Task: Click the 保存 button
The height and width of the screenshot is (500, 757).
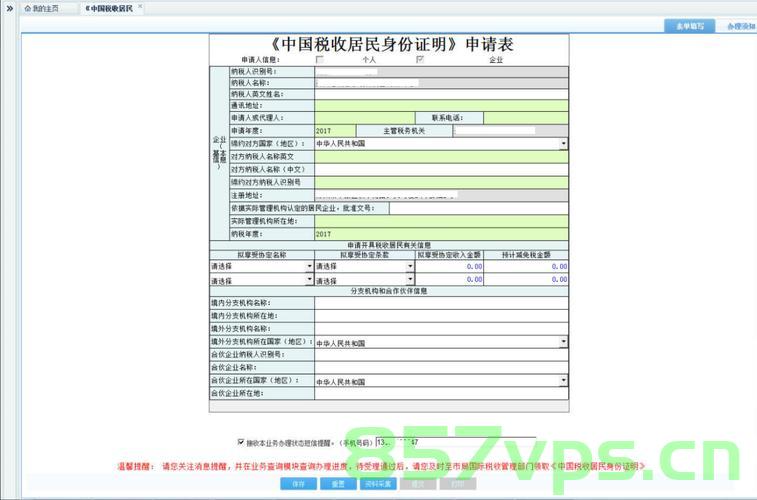Action: 299,484
